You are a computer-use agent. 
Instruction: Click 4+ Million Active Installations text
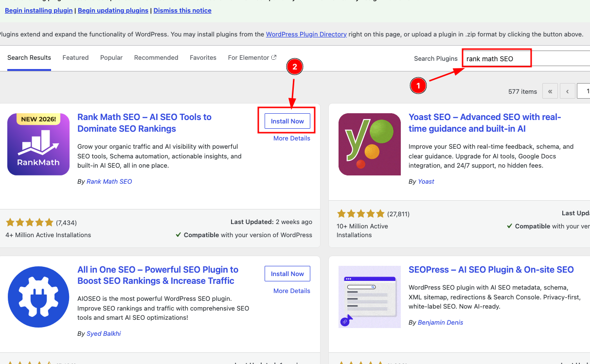click(x=48, y=235)
